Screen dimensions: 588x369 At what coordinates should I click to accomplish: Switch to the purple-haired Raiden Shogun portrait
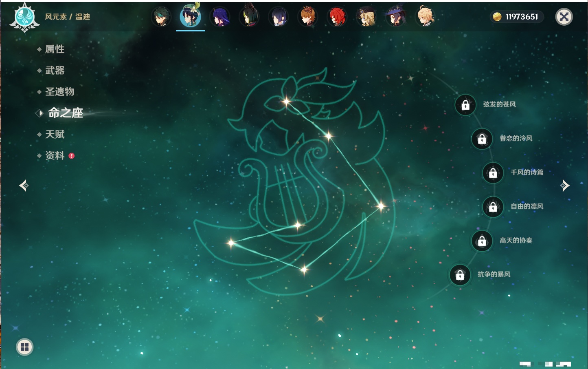(220, 17)
